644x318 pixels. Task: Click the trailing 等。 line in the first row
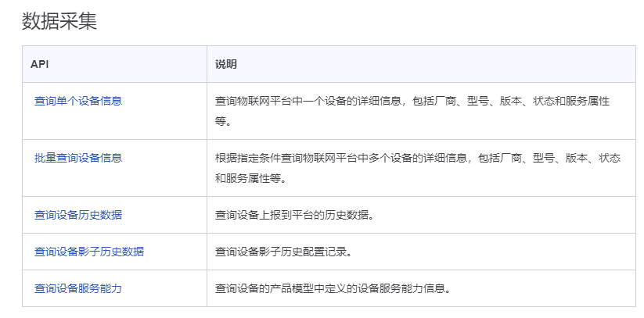tap(223, 122)
